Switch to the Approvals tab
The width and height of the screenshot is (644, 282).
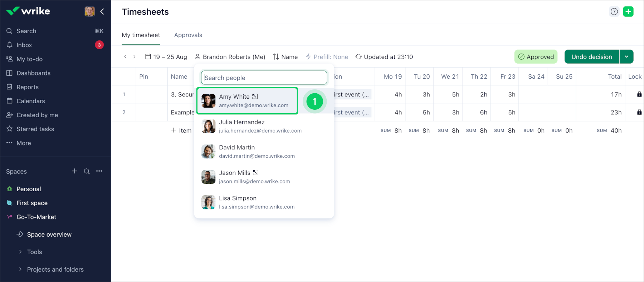point(188,35)
